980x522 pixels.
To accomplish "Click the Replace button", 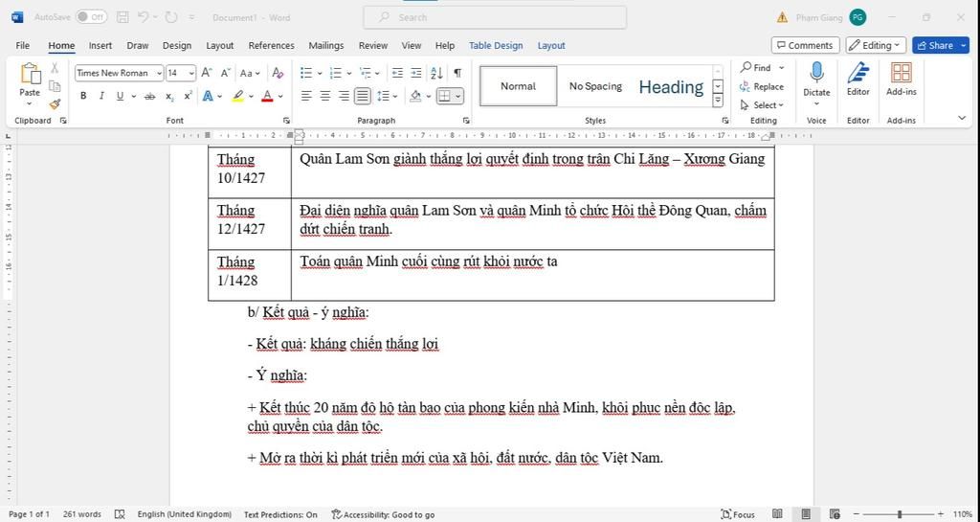I will point(762,86).
